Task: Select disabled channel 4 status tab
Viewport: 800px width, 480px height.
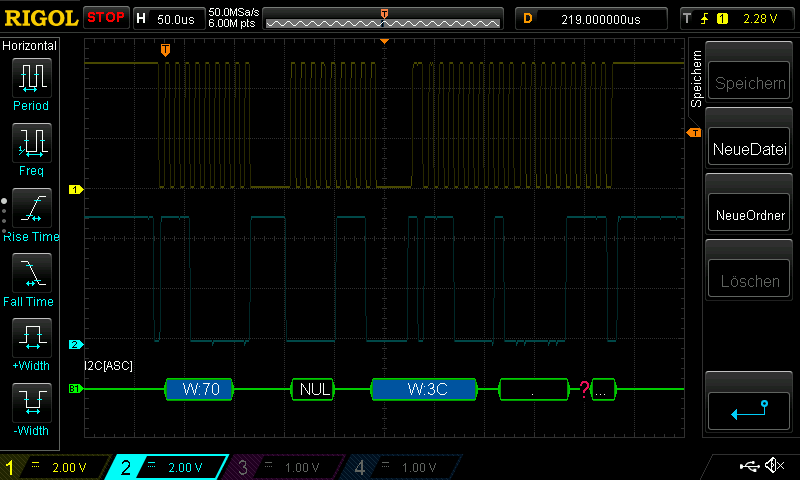Action: [x=401, y=467]
